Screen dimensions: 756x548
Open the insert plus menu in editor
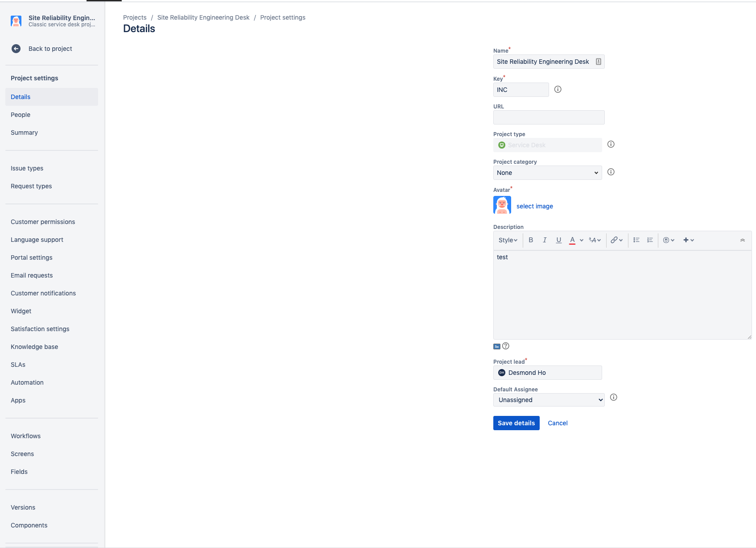[687, 240]
